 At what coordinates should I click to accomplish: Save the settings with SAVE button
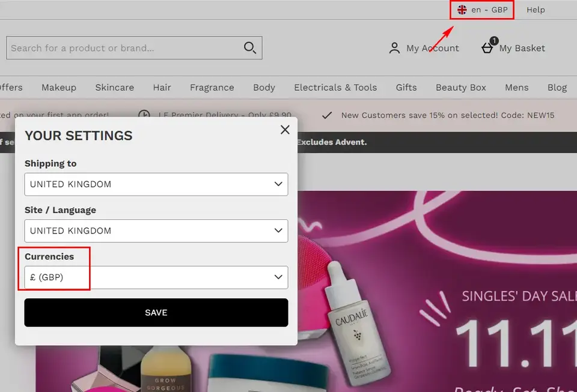tap(156, 313)
